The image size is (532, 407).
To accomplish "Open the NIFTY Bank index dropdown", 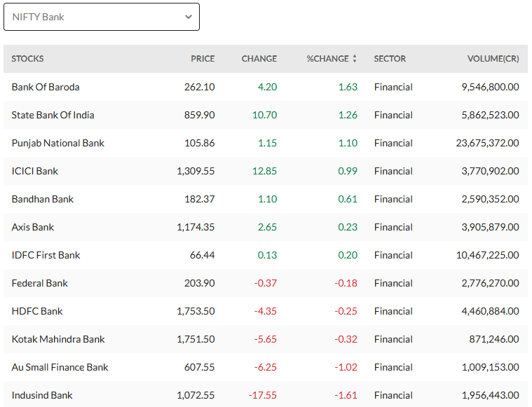I will click(101, 17).
